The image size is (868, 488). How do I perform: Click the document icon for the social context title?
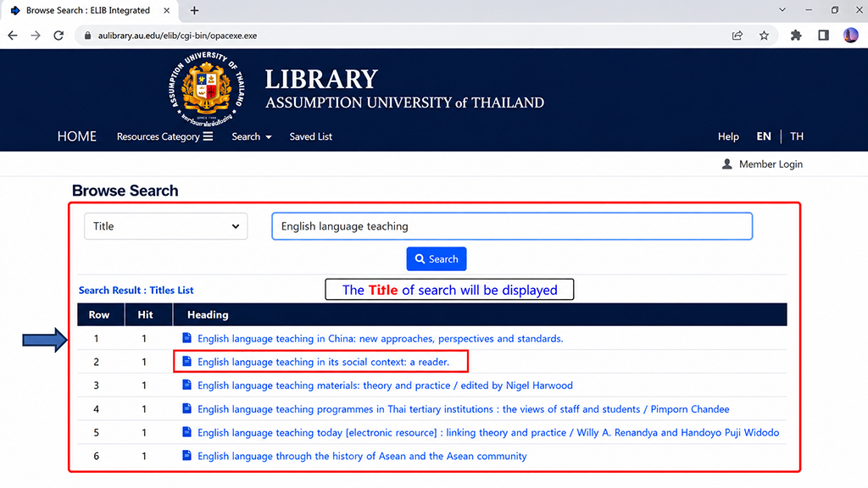(x=186, y=361)
